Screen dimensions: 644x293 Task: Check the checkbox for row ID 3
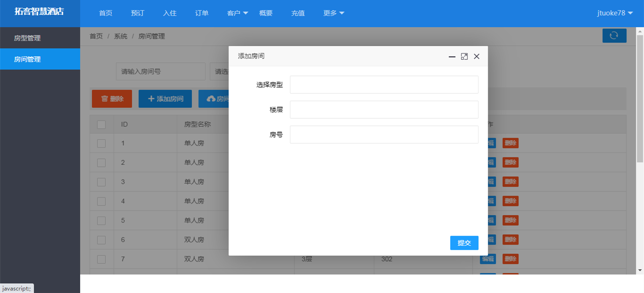point(101,182)
